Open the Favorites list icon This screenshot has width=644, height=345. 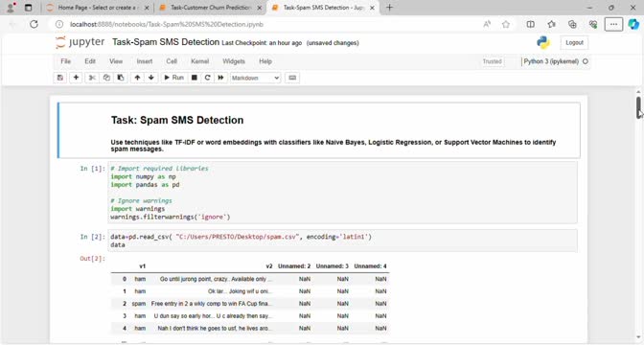[x=552, y=24]
